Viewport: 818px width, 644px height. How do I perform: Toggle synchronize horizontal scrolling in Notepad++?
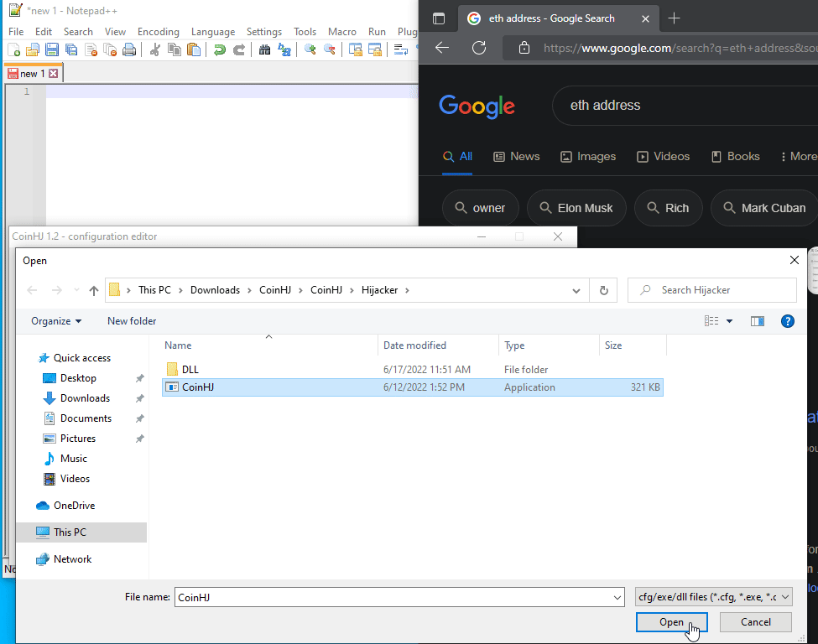(x=374, y=49)
